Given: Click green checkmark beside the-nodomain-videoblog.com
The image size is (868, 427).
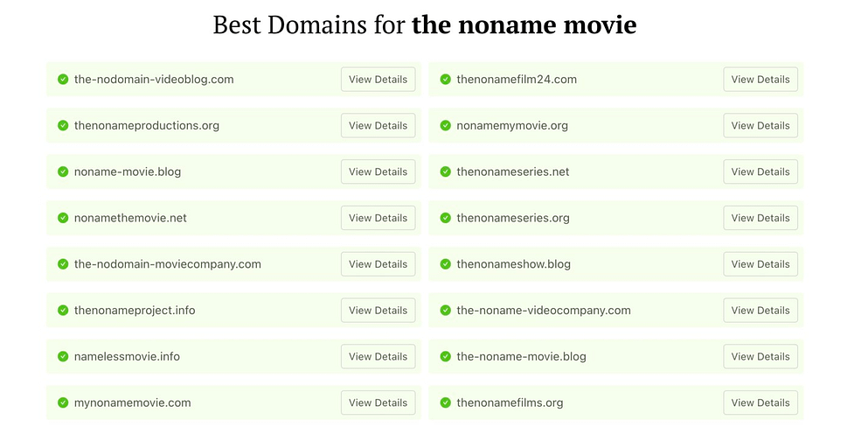Looking at the screenshot, I should [x=63, y=80].
